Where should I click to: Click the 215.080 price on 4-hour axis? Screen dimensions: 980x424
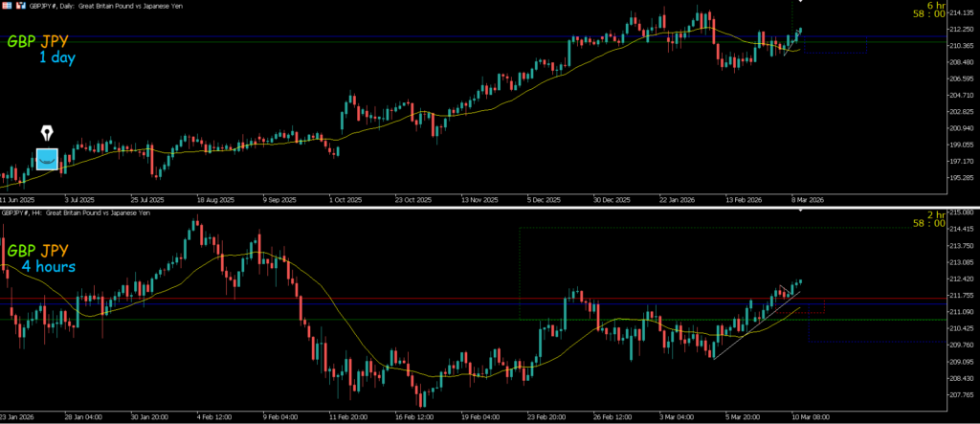pyautogui.click(x=960, y=212)
